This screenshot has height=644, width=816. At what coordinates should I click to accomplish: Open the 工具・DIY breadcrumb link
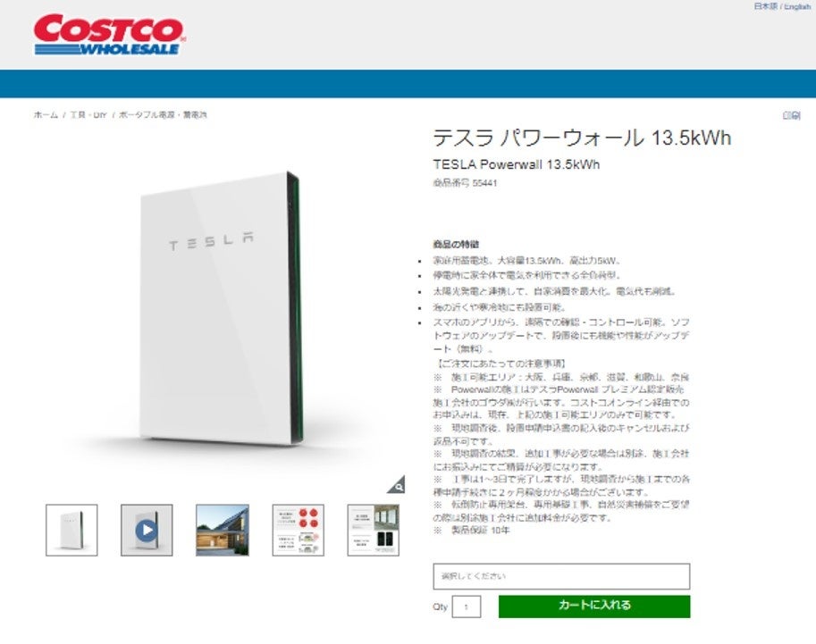[88, 114]
